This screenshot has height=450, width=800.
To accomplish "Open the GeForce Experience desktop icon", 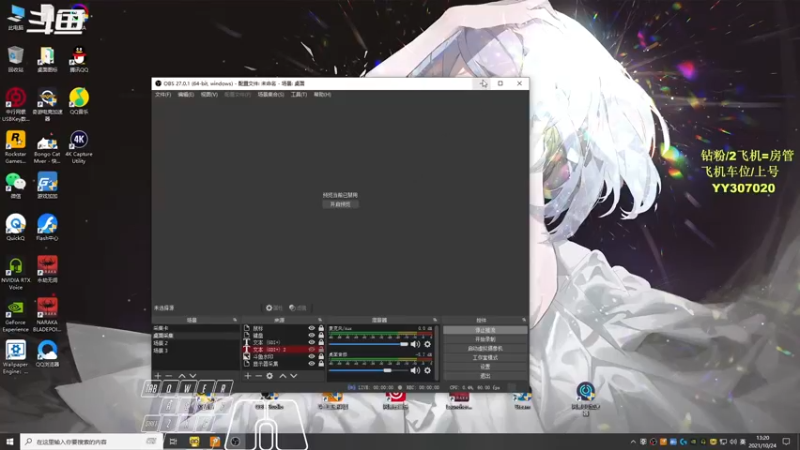I will coord(15,316).
